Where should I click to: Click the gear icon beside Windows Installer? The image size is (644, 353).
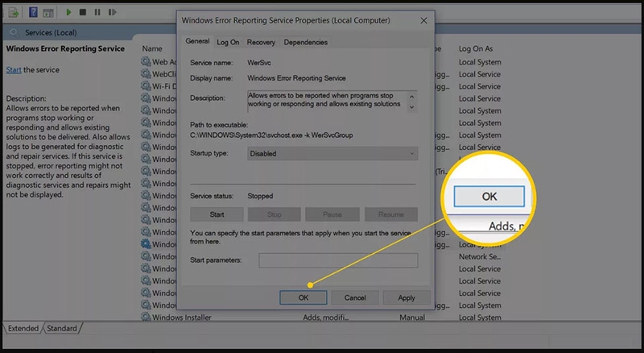click(146, 317)
